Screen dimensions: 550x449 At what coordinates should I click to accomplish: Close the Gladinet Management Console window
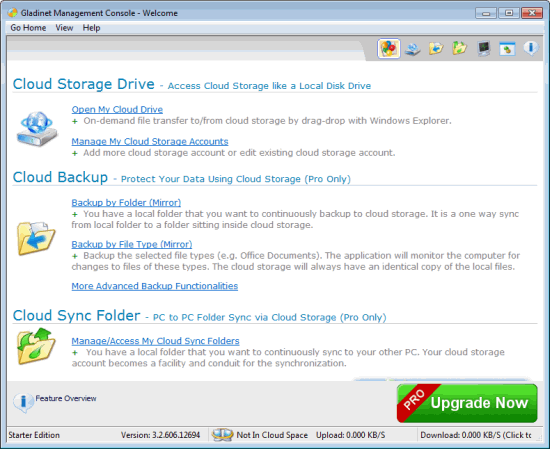[532, 13]
